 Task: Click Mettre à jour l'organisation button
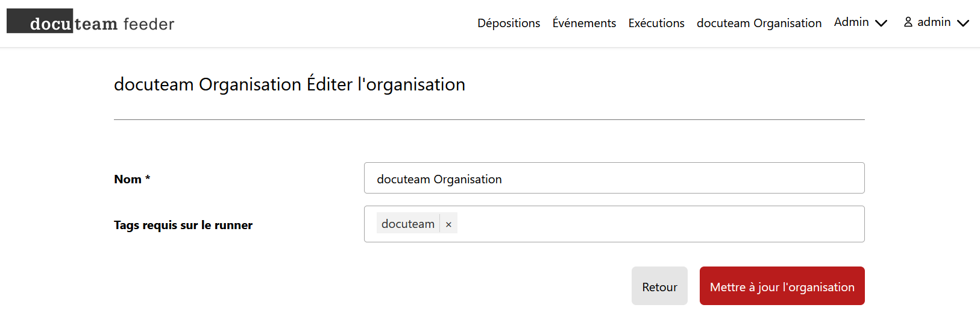[782, 286]
